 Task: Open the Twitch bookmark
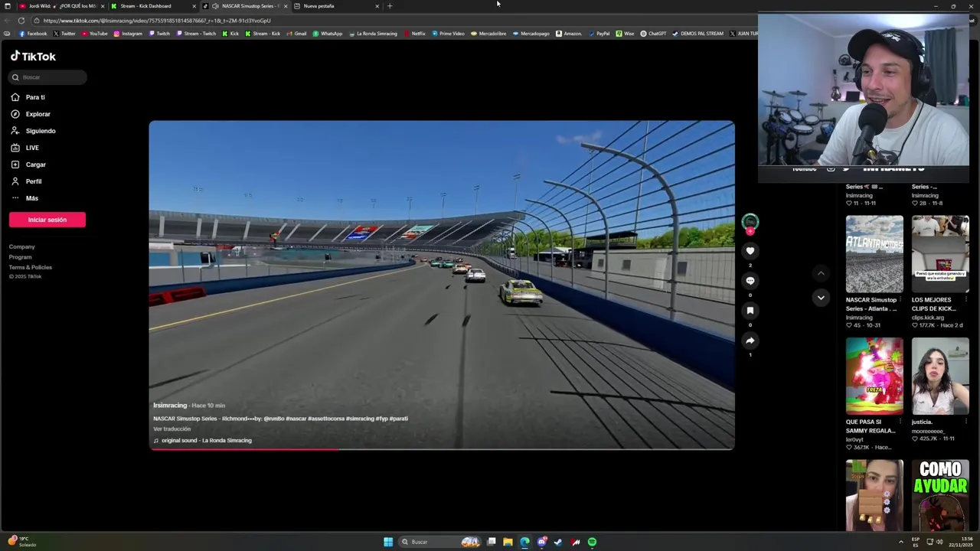click(x=159, y=34)
